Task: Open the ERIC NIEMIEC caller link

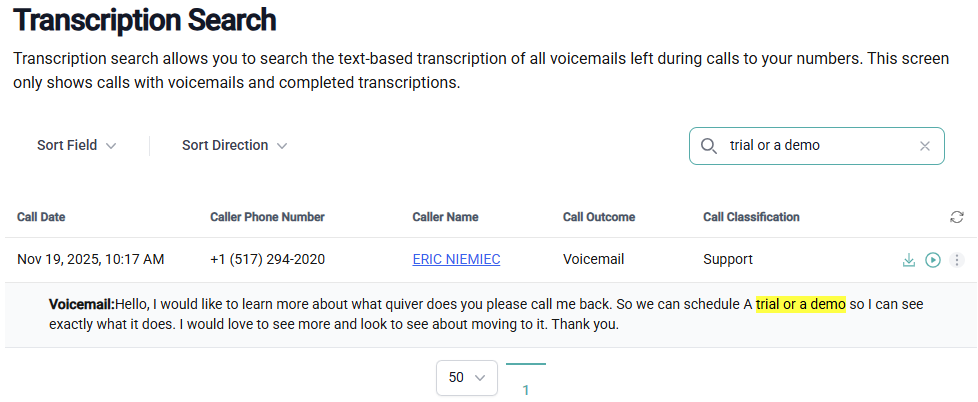Action: point(456,259)
